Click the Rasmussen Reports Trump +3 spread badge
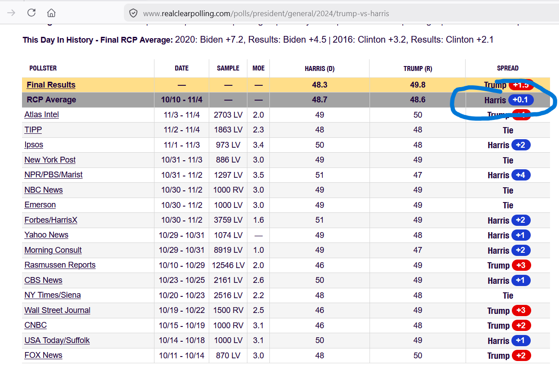 click(x=521, y=265)
